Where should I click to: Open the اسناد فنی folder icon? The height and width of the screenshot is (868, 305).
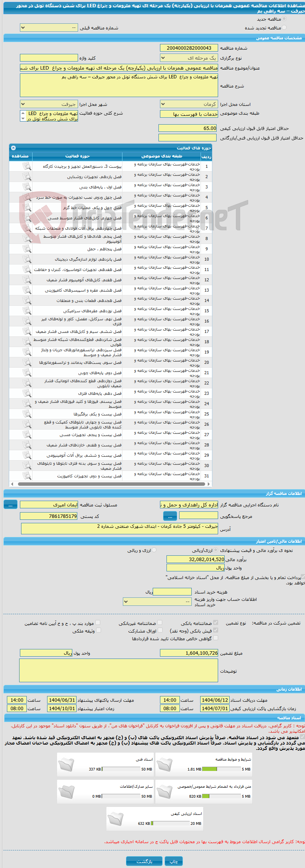66,764
